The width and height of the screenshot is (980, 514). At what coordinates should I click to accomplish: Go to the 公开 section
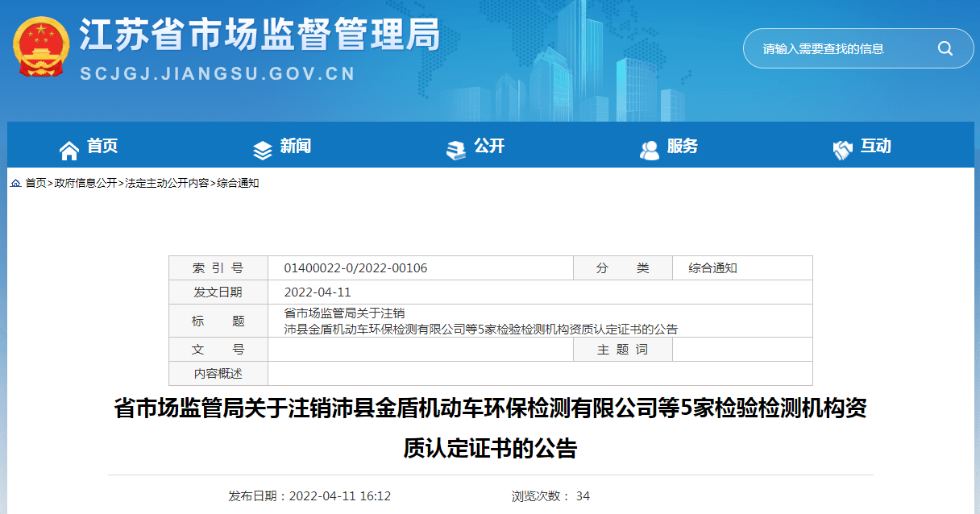point(489,147)
